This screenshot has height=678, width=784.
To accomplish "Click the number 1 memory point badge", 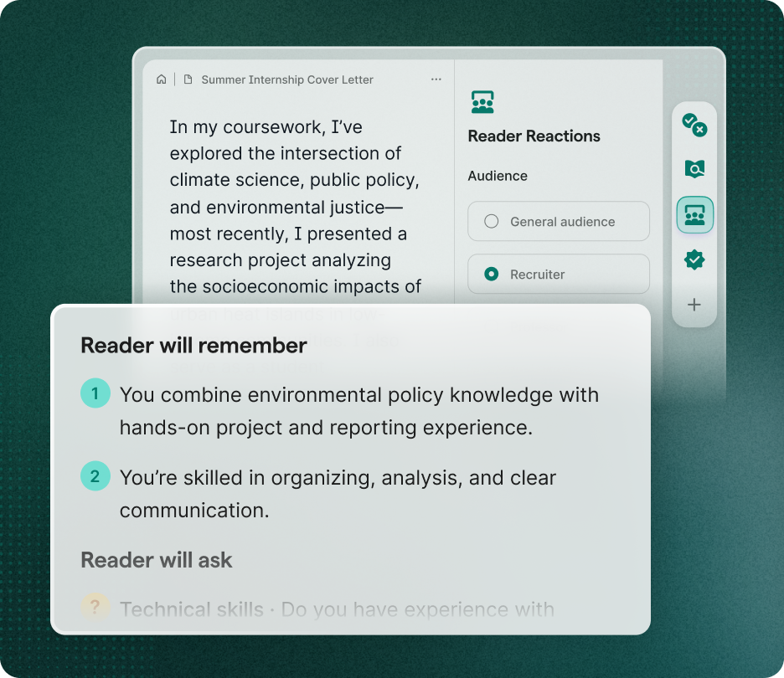I will 95,393.
